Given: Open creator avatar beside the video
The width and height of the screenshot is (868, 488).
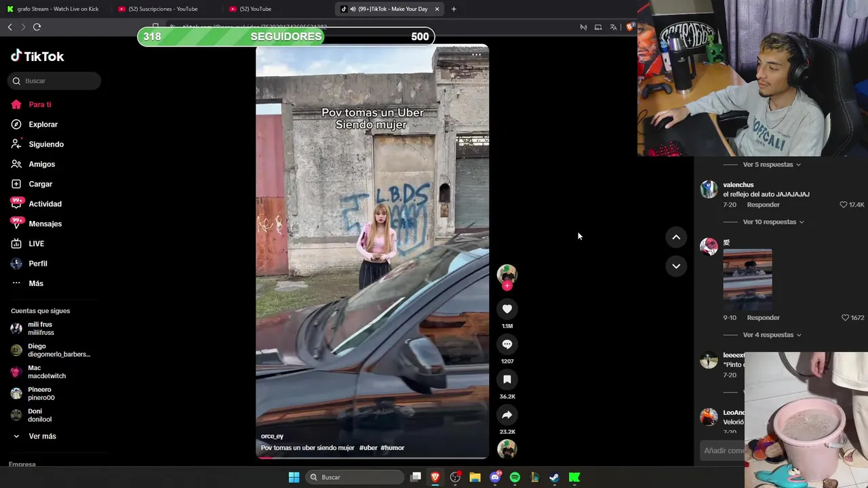Looking at the screenshot, I should pyautogui.click(x=507, y=273).
